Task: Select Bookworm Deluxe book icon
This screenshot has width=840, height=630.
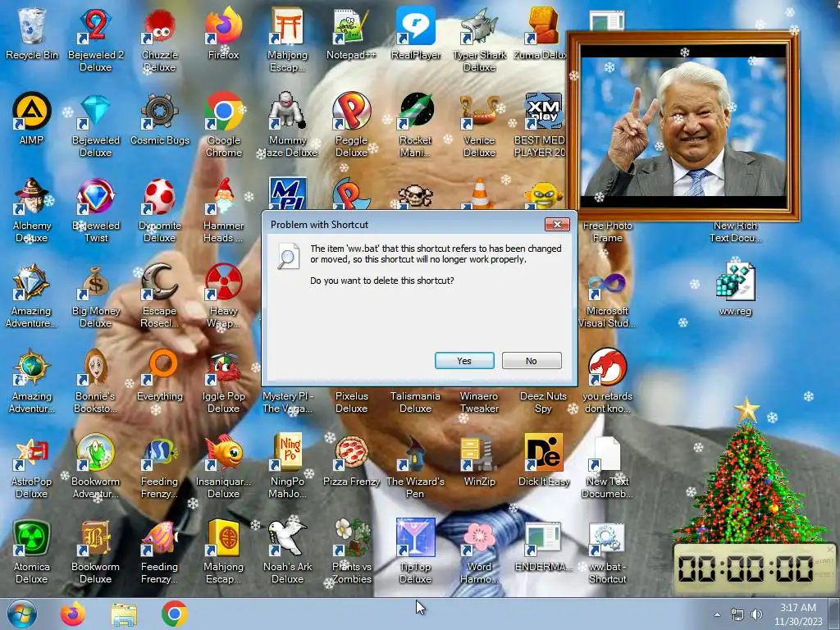Action: pos(95,551)
